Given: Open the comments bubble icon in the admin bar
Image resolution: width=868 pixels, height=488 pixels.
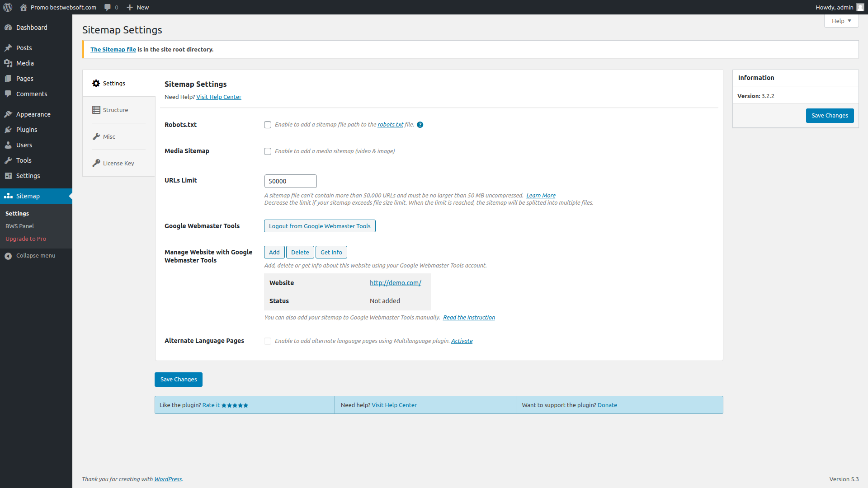Looking at the screenshot, I should 108,7.
